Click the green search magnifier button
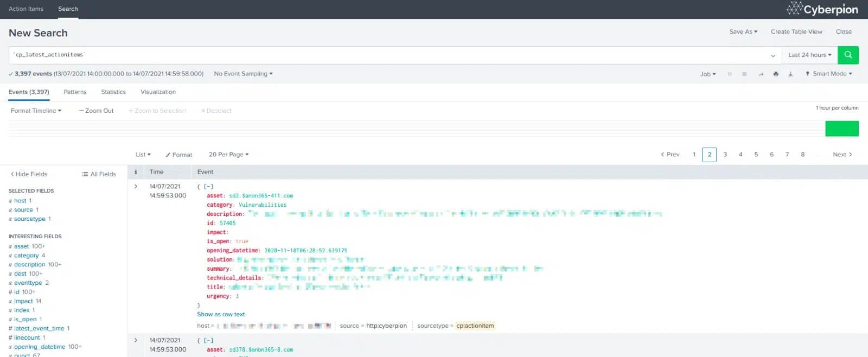Viewport: 868px width, 357px height. (848, 55)
